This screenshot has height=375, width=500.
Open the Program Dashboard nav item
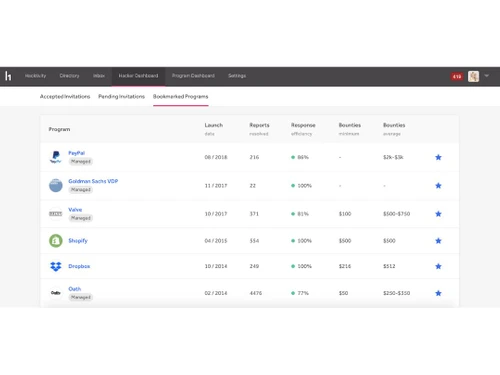pos(193,76)
